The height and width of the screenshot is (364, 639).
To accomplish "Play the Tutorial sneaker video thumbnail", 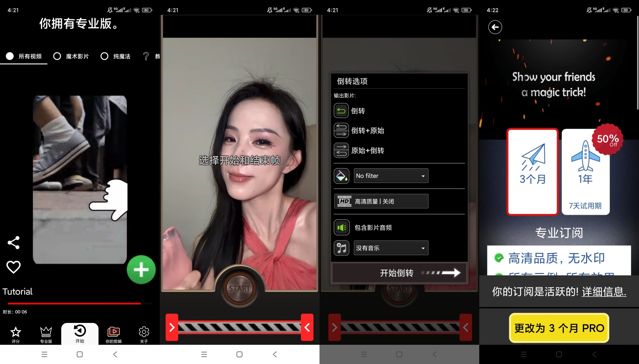I will coord(80,179).
